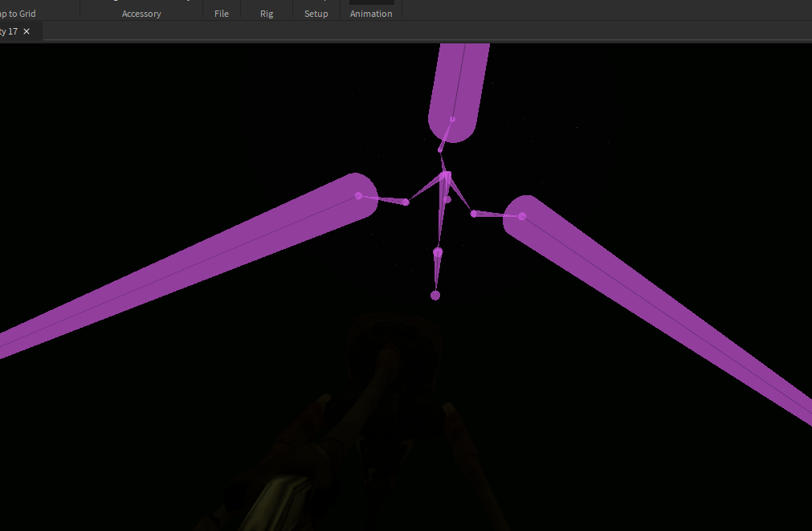
Task: Close the open place tab
Action: coord(26,31)
